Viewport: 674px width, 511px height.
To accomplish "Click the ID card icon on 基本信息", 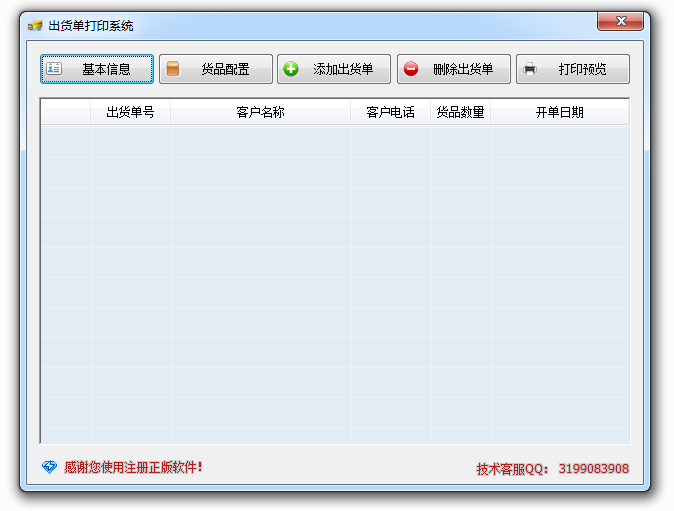I will coord(54,69).
